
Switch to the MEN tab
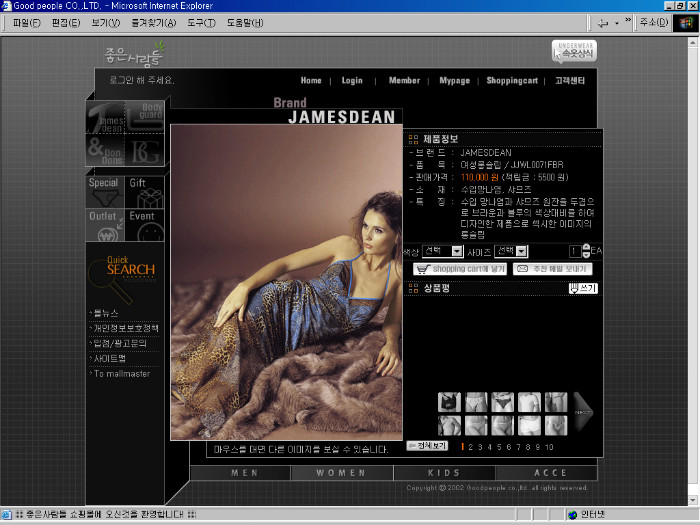click(241, 473)
